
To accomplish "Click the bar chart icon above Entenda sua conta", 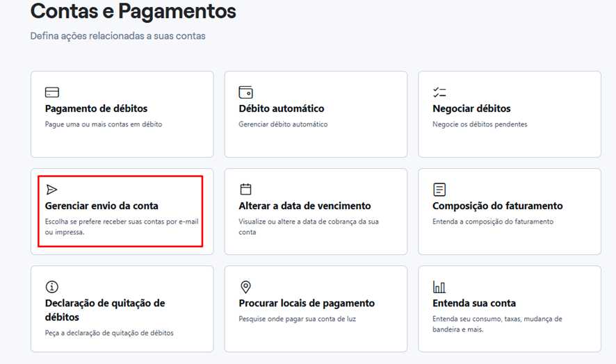I will tap(439, 287).
